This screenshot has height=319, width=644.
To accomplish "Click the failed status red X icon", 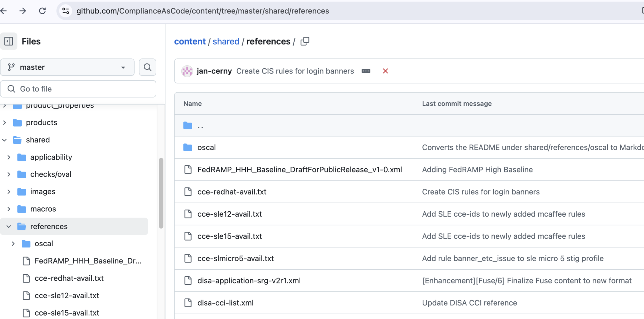I will click(385, 71).
